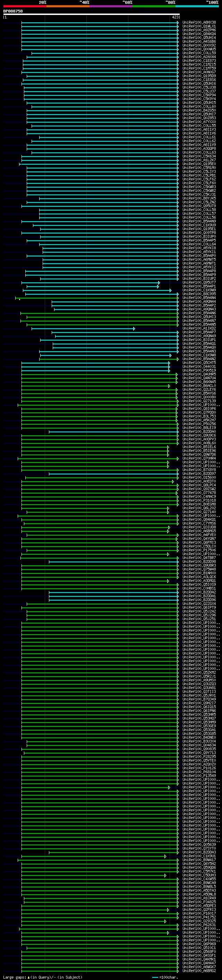Select hit label UniRef100_A0DPV3
222x980 pixels.
tap(199, 439)
